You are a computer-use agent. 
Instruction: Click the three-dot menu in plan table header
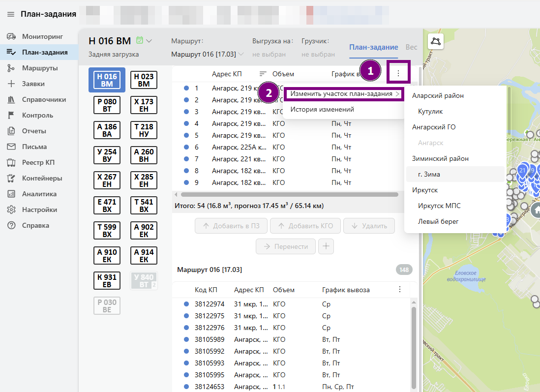pos(398,73)
